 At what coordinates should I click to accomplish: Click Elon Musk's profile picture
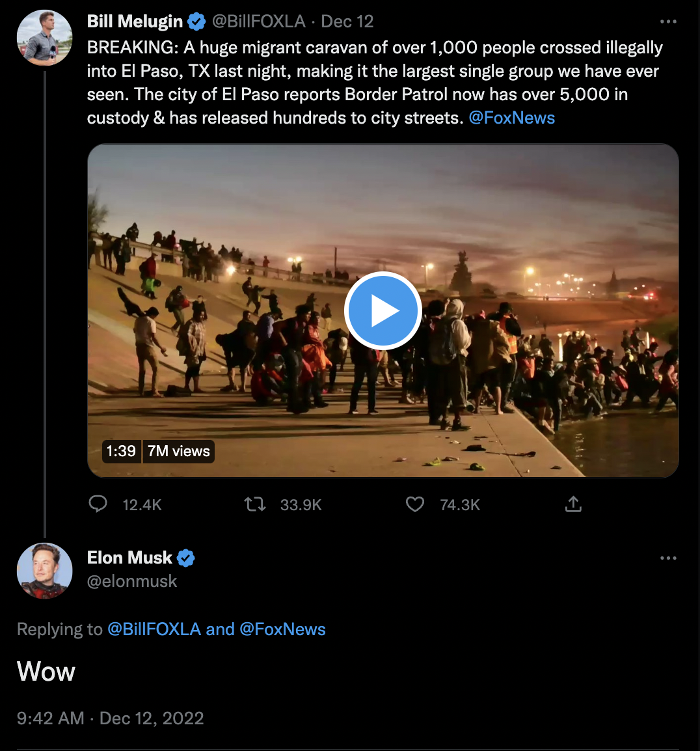point(44,571)
